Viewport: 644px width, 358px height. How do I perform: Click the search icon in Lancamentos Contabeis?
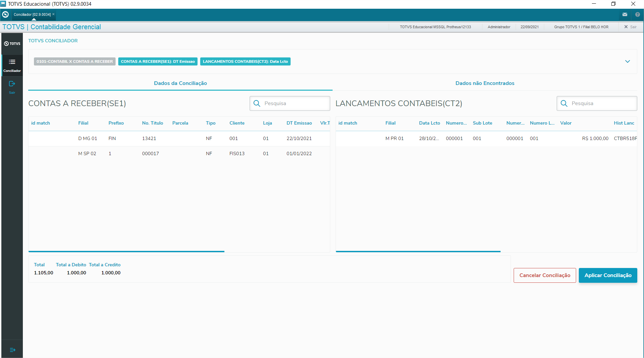point(564,103)
